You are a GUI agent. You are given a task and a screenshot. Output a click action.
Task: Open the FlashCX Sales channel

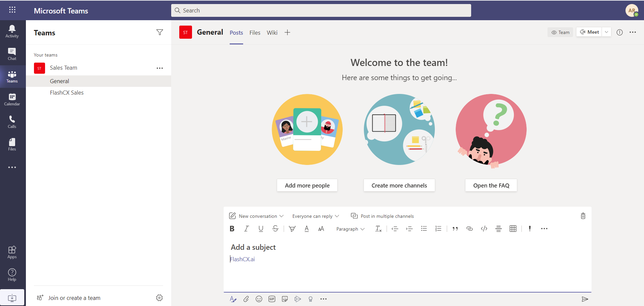point(99,93)
